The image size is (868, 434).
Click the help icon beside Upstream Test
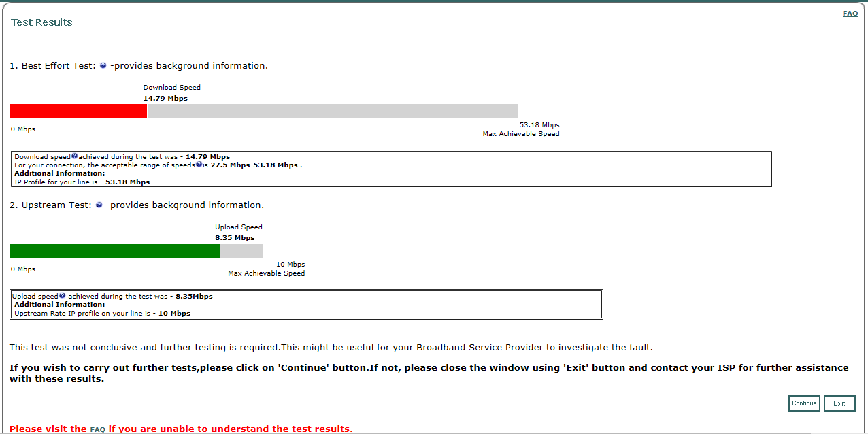click(99, 205)
